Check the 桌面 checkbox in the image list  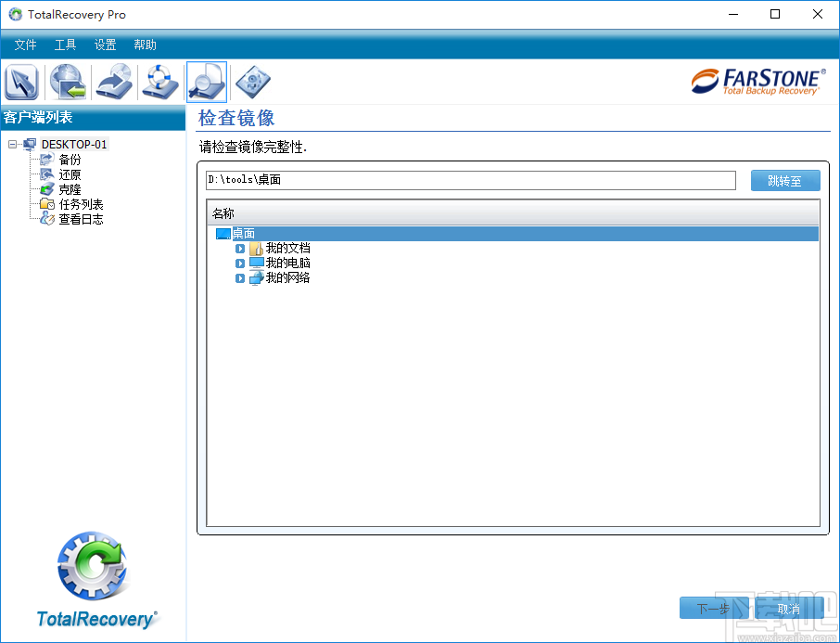pos(222,234)
